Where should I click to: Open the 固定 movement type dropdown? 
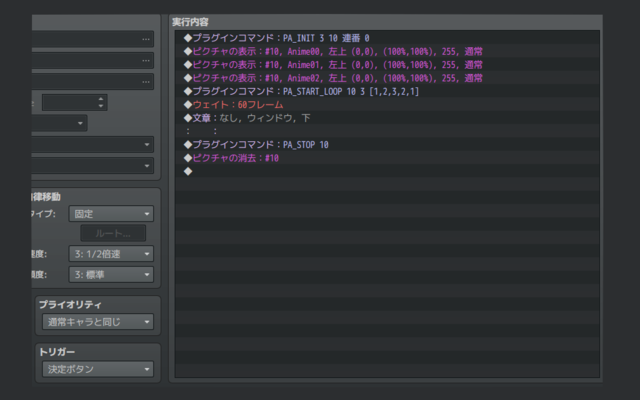111,214
